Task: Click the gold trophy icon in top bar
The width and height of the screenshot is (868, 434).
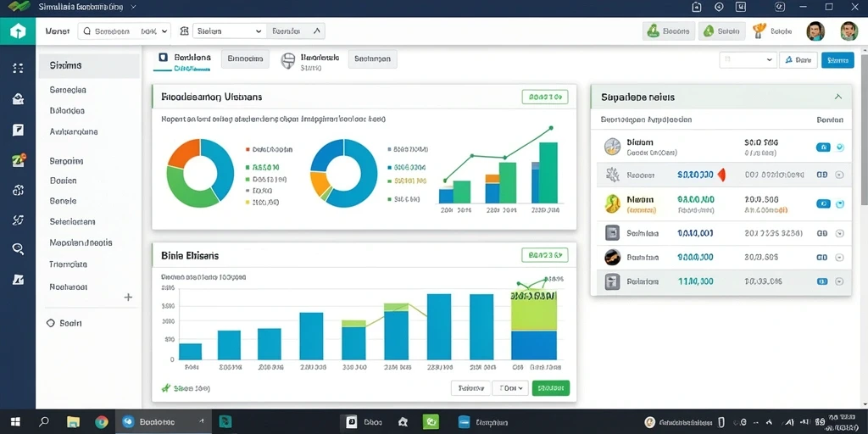Action: click(x=759, y=31)
